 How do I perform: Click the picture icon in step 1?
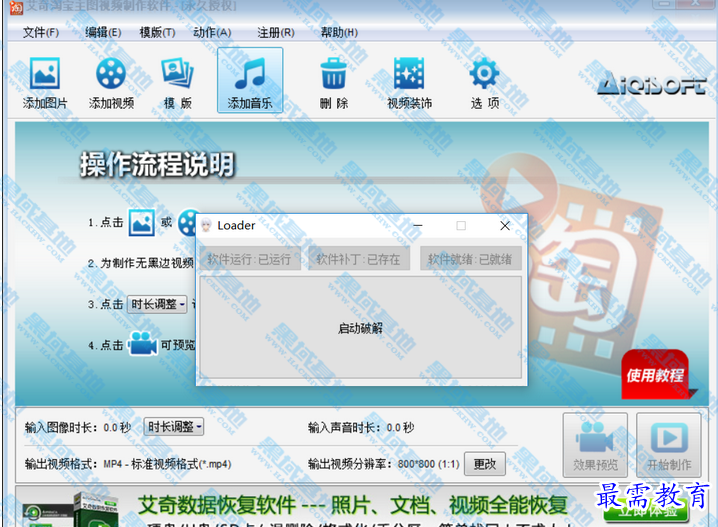point(141,223)
